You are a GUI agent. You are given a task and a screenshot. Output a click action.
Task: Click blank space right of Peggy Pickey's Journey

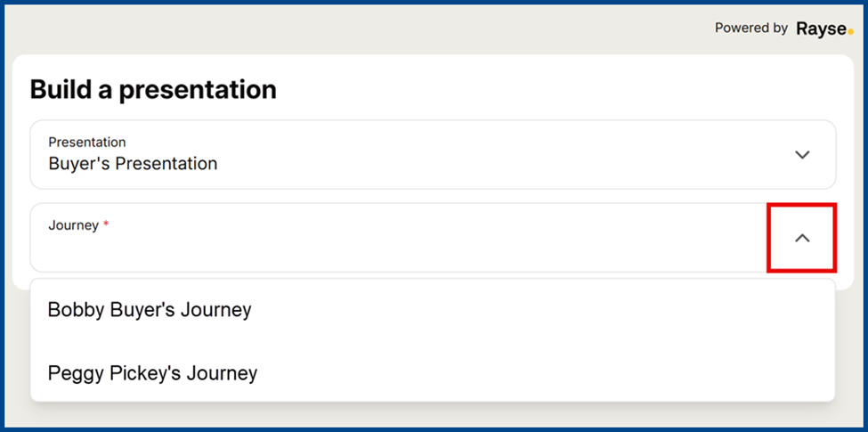[534, 373]
